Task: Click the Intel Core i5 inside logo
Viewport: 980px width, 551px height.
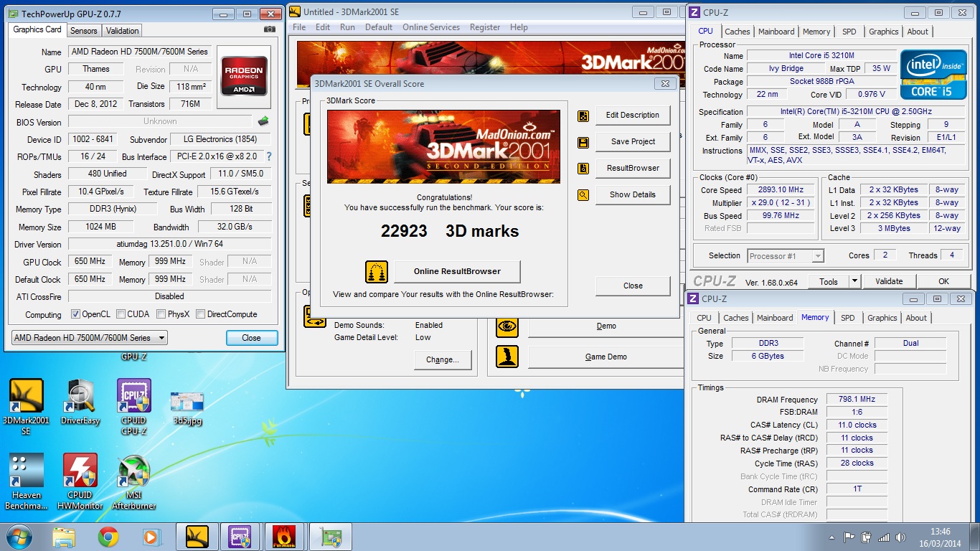Action: [935, 75]
